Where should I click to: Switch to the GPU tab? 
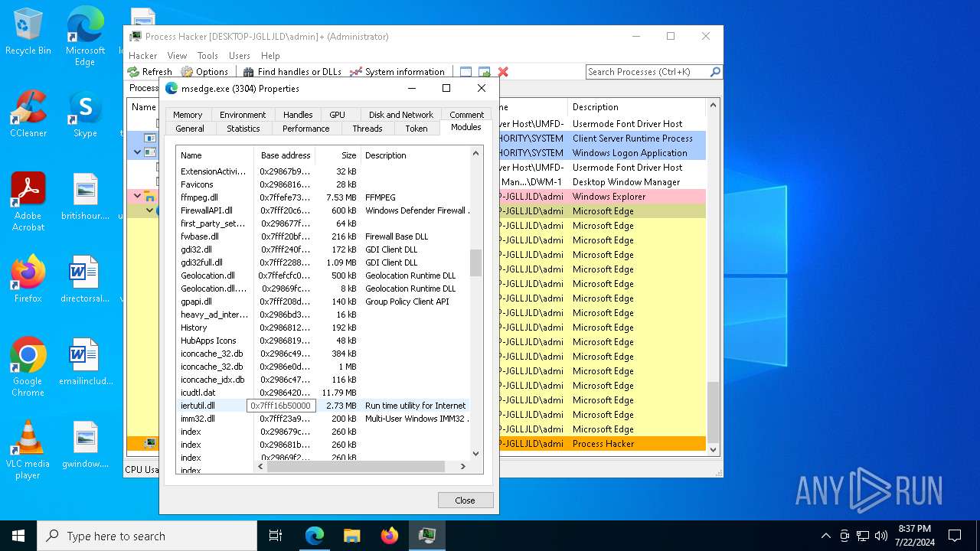(337, 115)
